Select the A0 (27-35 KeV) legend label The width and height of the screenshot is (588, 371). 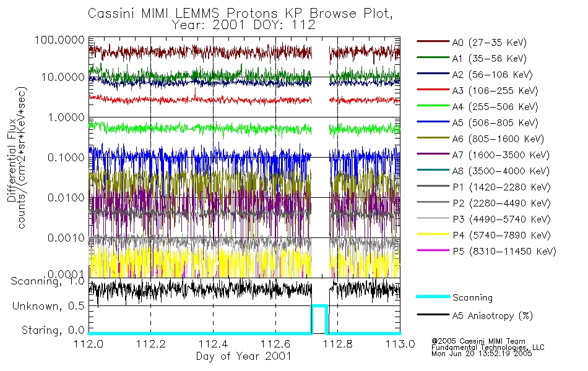tap(490, 43)
